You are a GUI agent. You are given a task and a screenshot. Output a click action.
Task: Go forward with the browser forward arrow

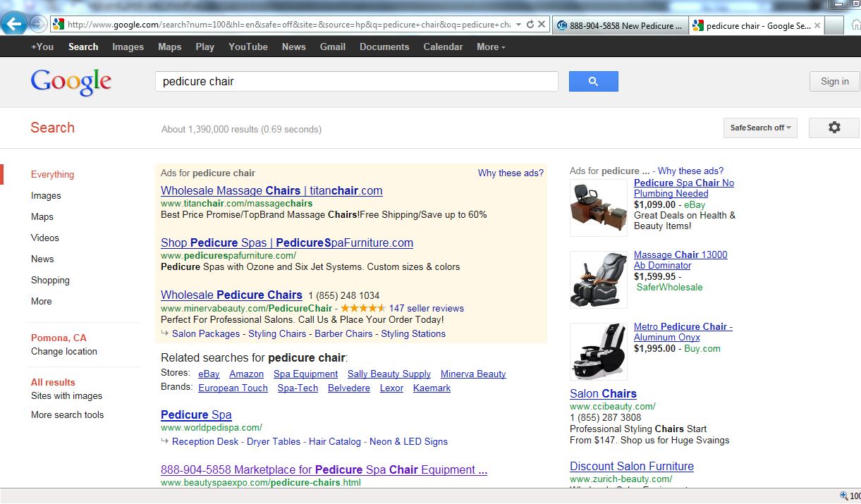(x=38, y=25)
